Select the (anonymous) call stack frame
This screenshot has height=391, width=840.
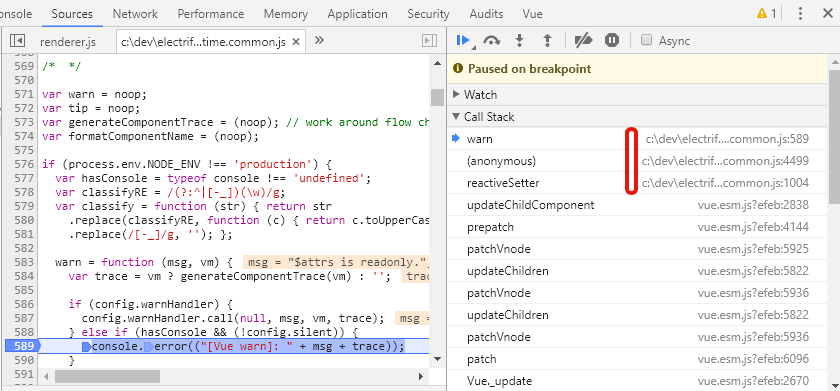tap(638, 161)
